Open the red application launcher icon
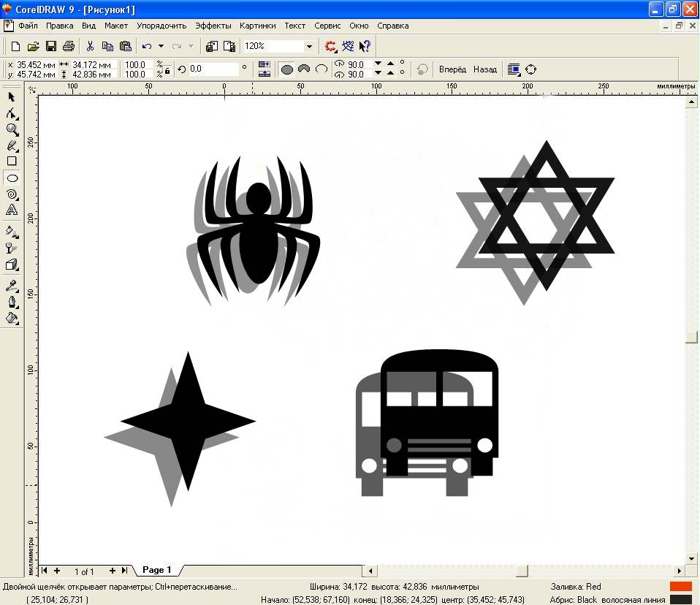The width and height of the screenshot is (700, 605). [x=330, y=46]
